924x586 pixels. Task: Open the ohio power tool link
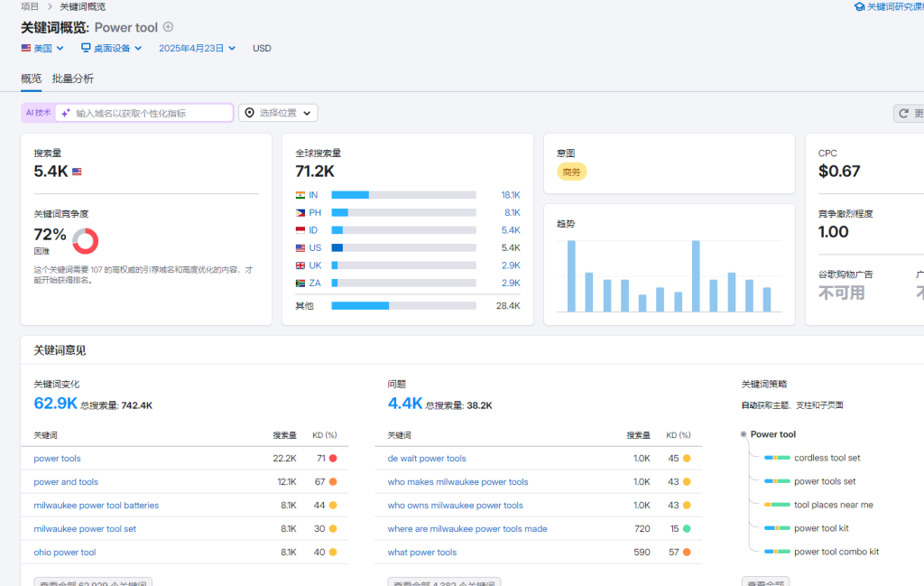[65, 553]
